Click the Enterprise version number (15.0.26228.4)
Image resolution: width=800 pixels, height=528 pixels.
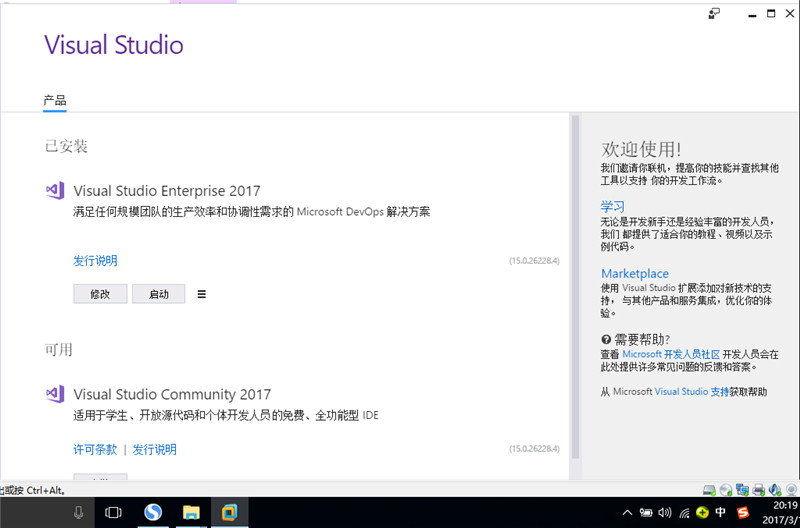point(534,261)
